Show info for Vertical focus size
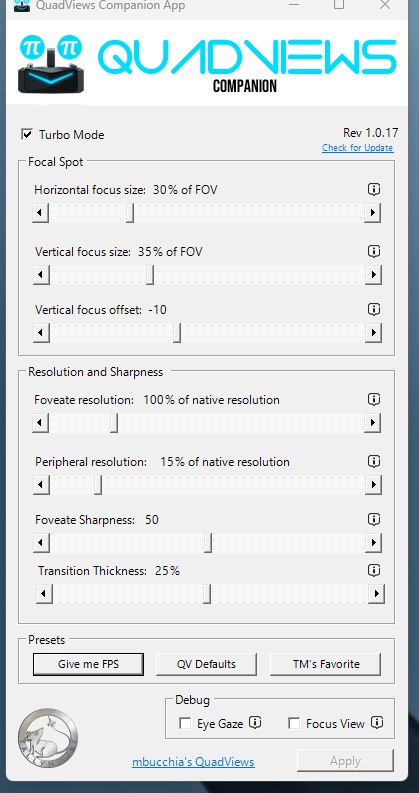This screenshot has width=419, height=793. pos(373,251)
